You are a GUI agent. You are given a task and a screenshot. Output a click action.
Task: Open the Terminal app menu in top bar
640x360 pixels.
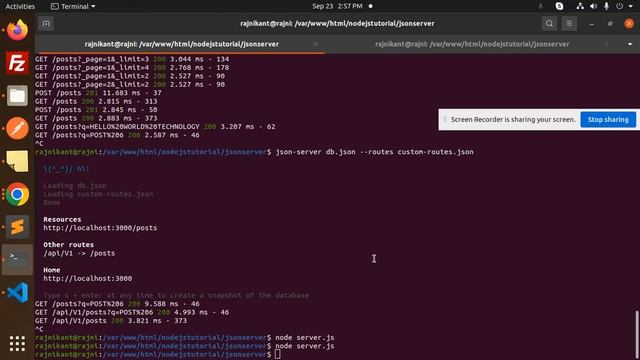(73, 6)
